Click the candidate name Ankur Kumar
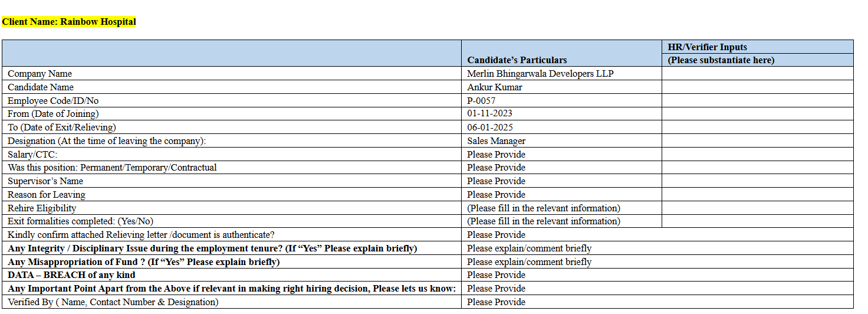Image resolution: width=868 pixels, height=314 pixels. click(494, 87)
